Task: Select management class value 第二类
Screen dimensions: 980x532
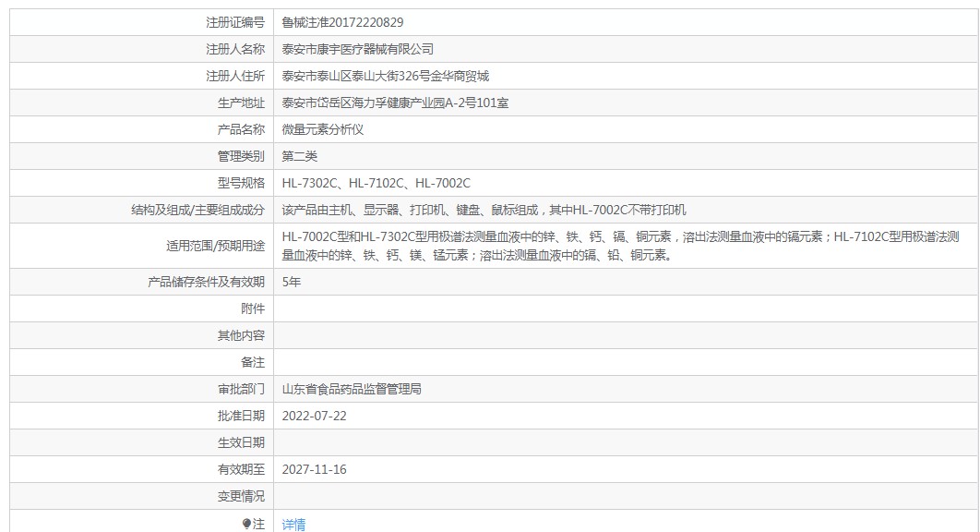Action: point(299,156)
